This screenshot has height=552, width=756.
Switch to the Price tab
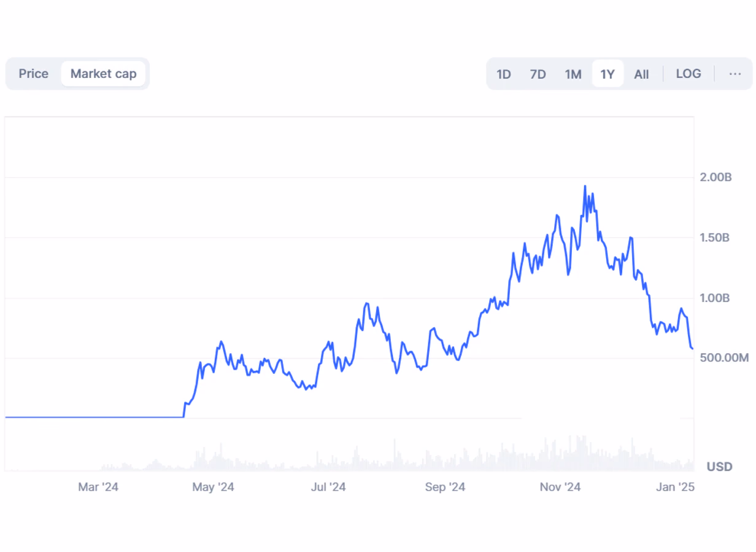(x=33, y=74)
